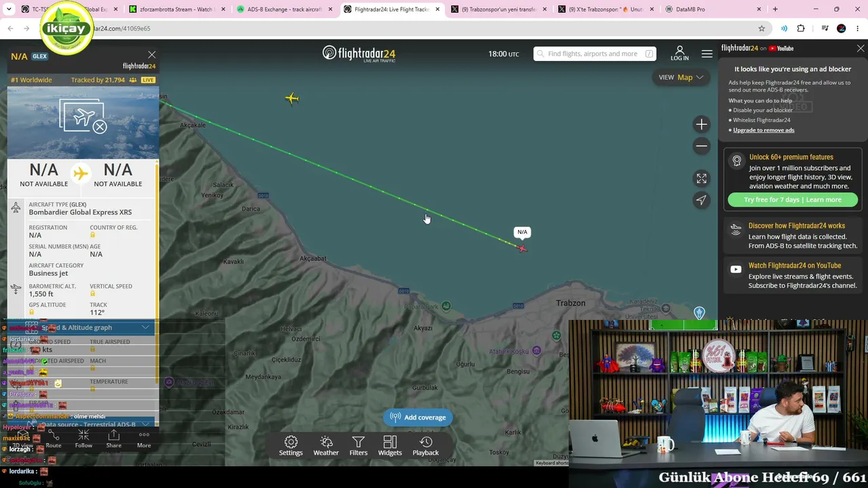This screenshot has height=488, width=868.
Task: Click the GLEX aircraft type badge
Action: [40, 56]
